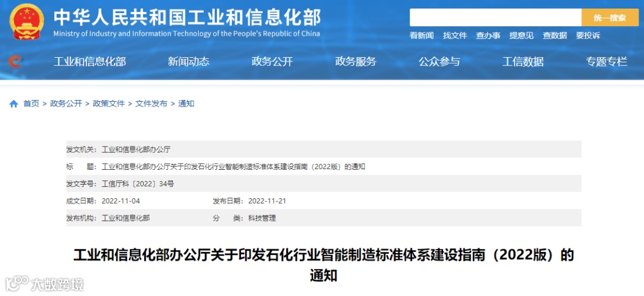Select the issuing authority 工业和信息化部办公厅 text
Viewport: 644px width, 296px height.
coord(136,149)
